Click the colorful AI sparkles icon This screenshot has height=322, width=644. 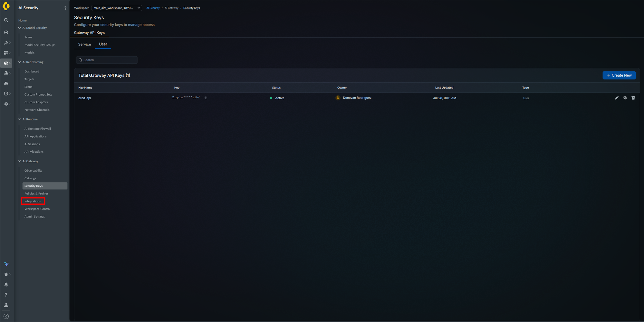pos(6,264)
